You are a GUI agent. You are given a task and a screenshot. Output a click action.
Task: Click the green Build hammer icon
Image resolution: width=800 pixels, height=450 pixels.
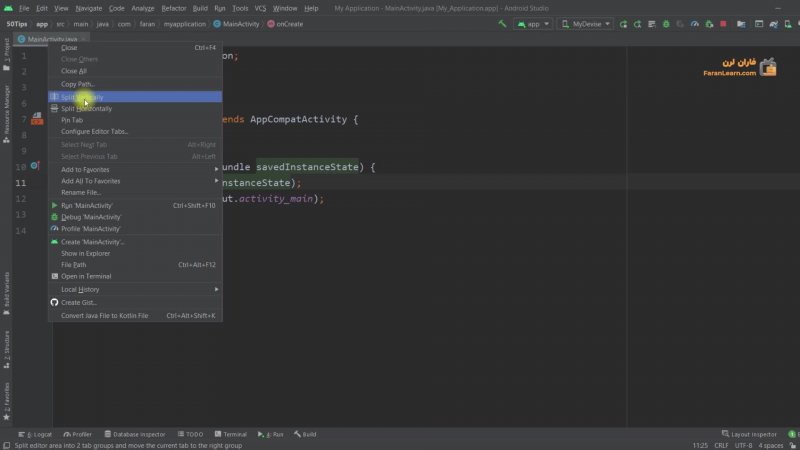[502, 23]
